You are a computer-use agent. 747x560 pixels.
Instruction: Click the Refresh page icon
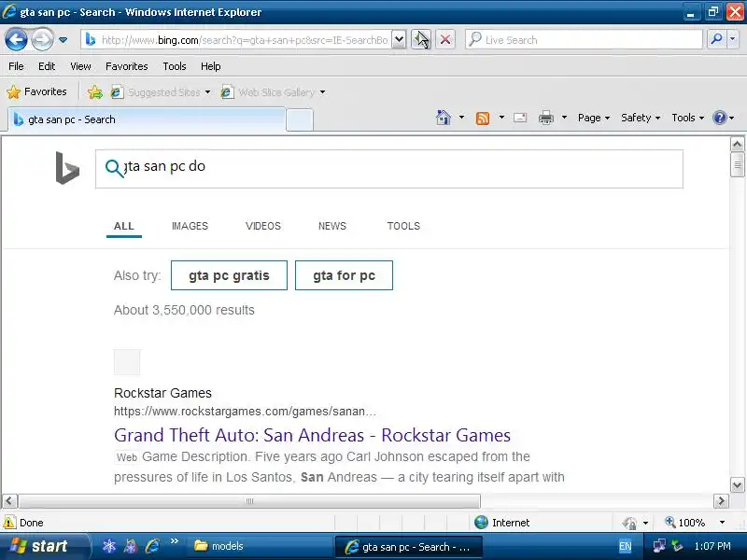pyautogui.click(x=422, y=39)
